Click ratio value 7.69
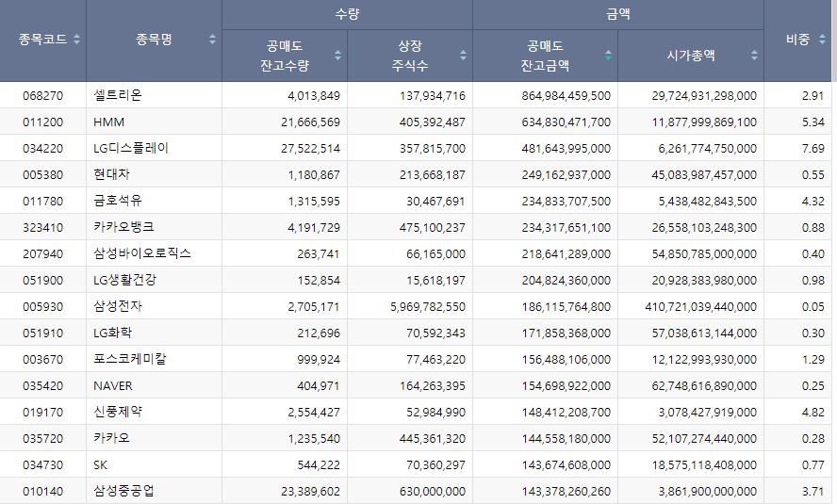This screenshot has height=504, width=837. (813, 148)
